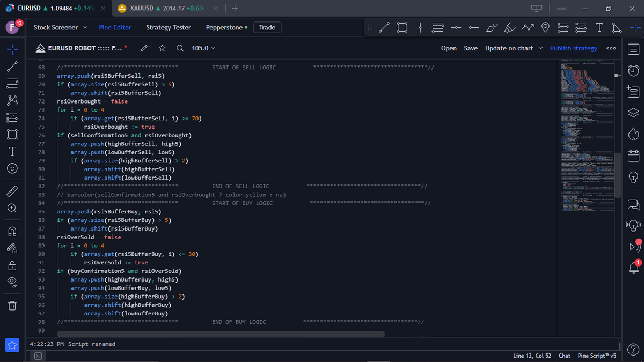Screen dimensions: 644x362
Task: Select the ruler measure tool
Action: 13,191
